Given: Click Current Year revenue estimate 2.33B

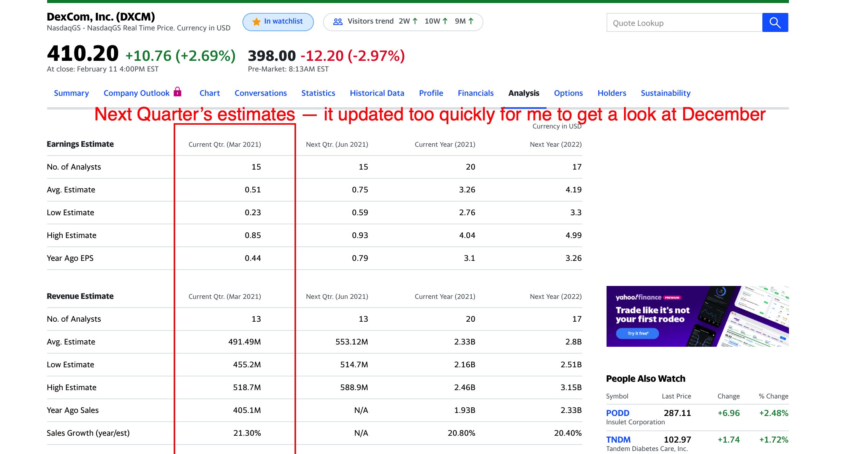Looking at the screenshot, I should pos(465,342).
